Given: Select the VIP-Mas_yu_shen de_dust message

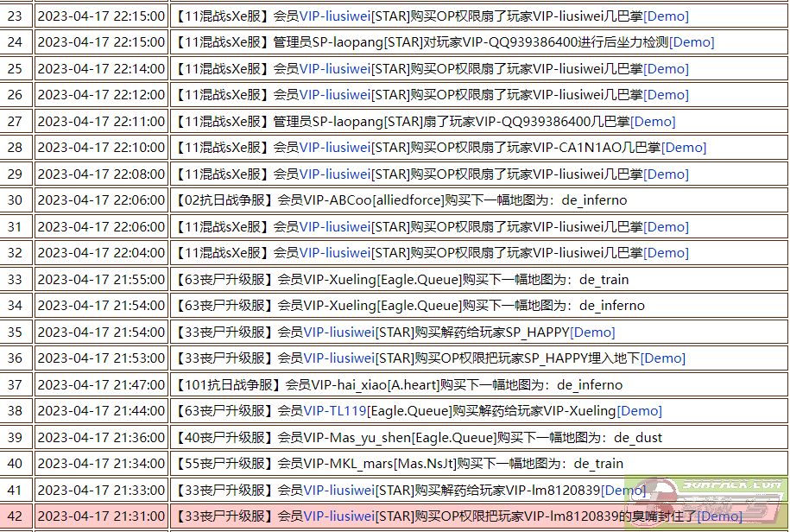Looking at the screenshot, I should pyautogui.click(x=417, y=437).
